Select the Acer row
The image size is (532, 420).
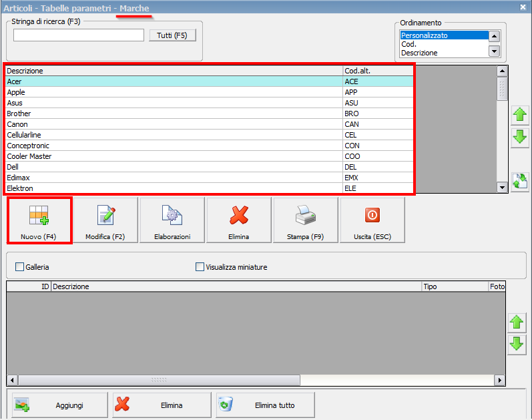(210, 81)
